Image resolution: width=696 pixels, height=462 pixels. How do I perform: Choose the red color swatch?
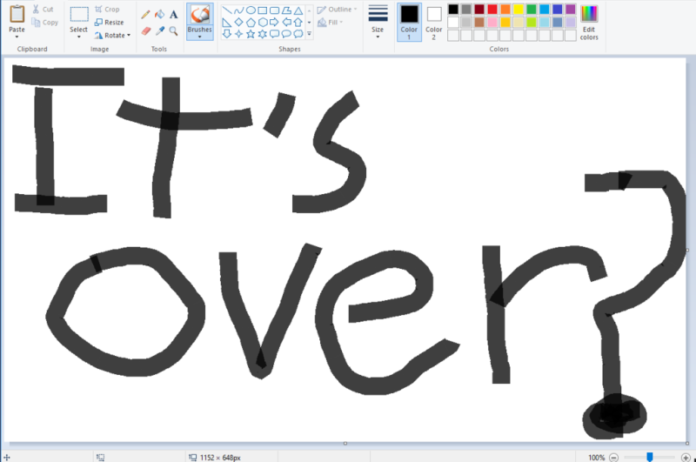[x=492, y=9]
